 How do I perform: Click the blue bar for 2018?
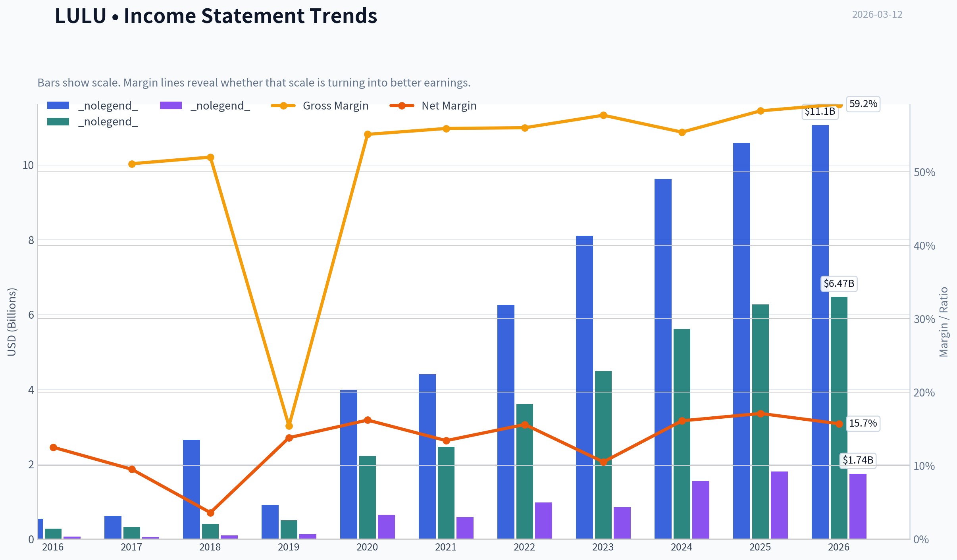tap(191, 489)
